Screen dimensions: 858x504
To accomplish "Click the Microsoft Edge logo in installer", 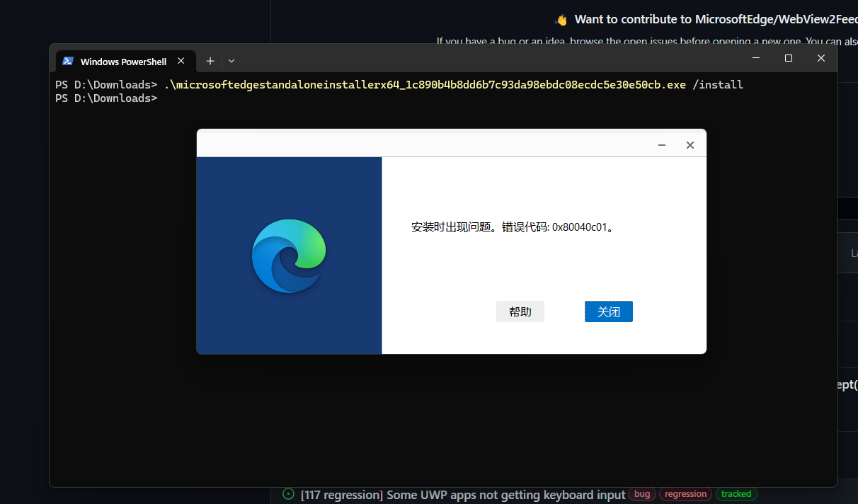I will [x=289, y=256].
